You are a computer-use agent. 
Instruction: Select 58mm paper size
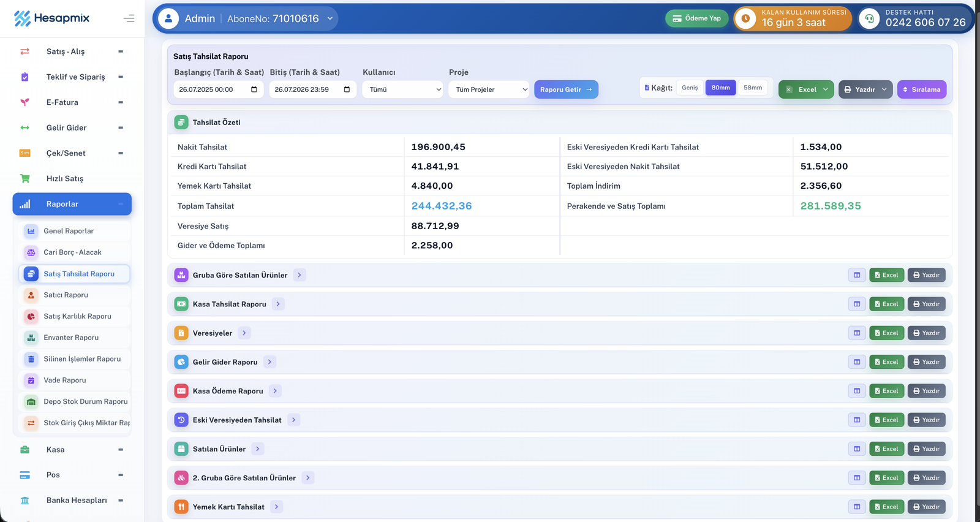(753, 88)
